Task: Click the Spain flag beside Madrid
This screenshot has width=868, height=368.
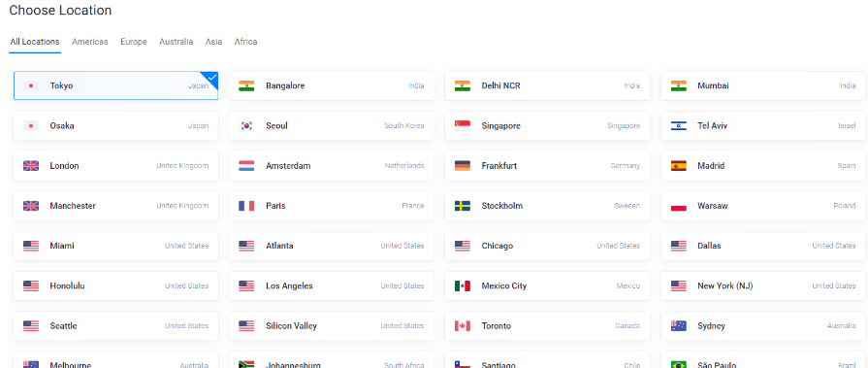Action: 679,166
